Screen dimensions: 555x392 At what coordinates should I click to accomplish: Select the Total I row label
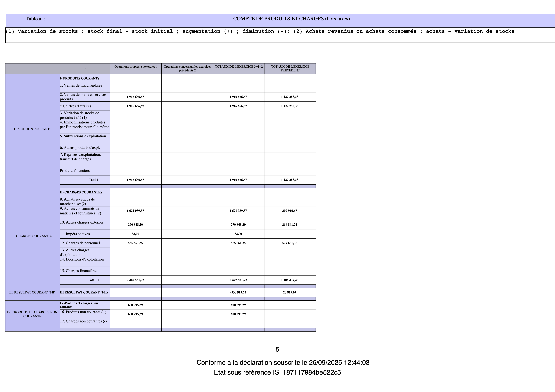[x=93, y=180]
